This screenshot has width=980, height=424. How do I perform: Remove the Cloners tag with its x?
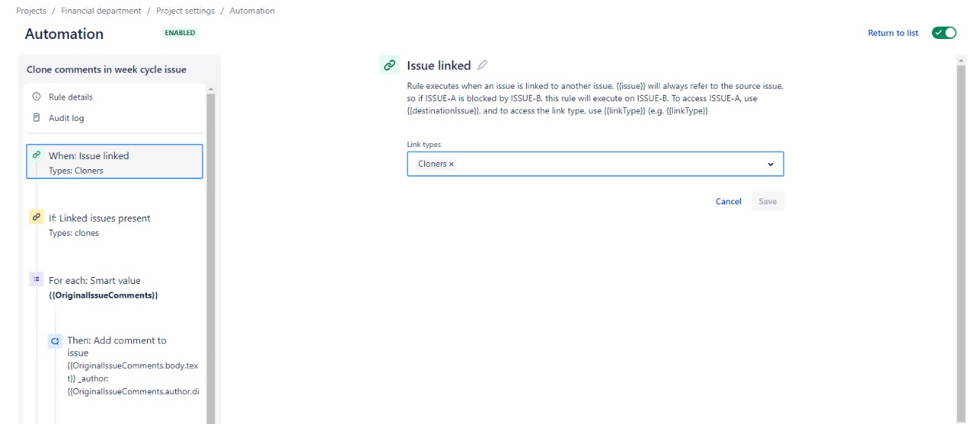[451, 165]
